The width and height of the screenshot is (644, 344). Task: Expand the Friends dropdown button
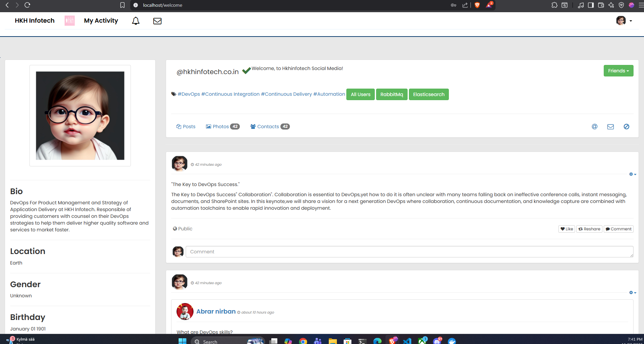click(x=618, y=71)
